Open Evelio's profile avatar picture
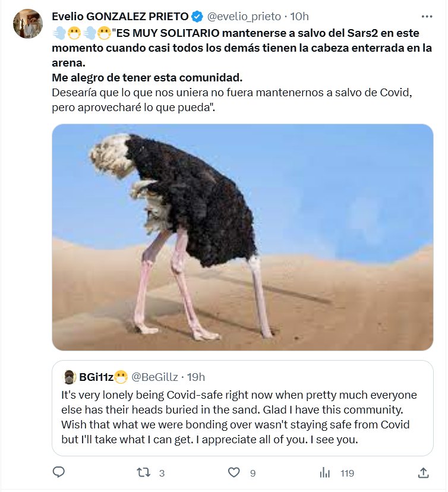The width and height of the screenshot is (448, 492). [27, 24]
